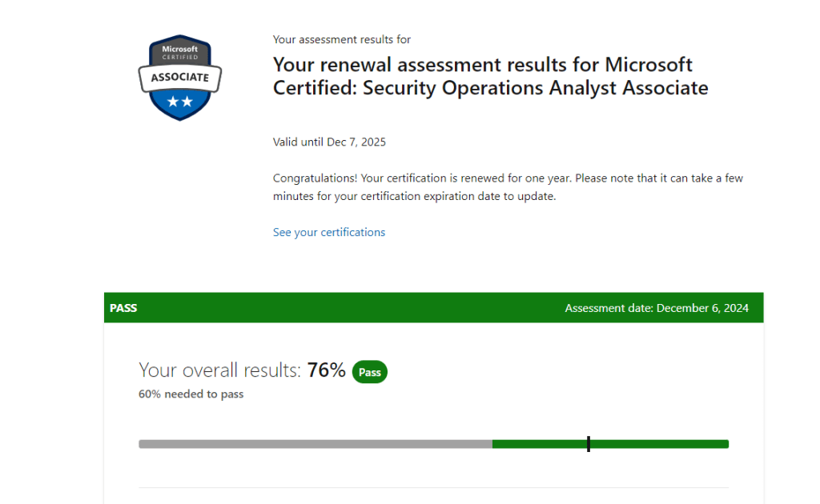Image resolution: width=820 pixels, height=504 pixels.
Task: Click the "Microsoft Certified" text atop the badge
Action: (x=179, y=52)
